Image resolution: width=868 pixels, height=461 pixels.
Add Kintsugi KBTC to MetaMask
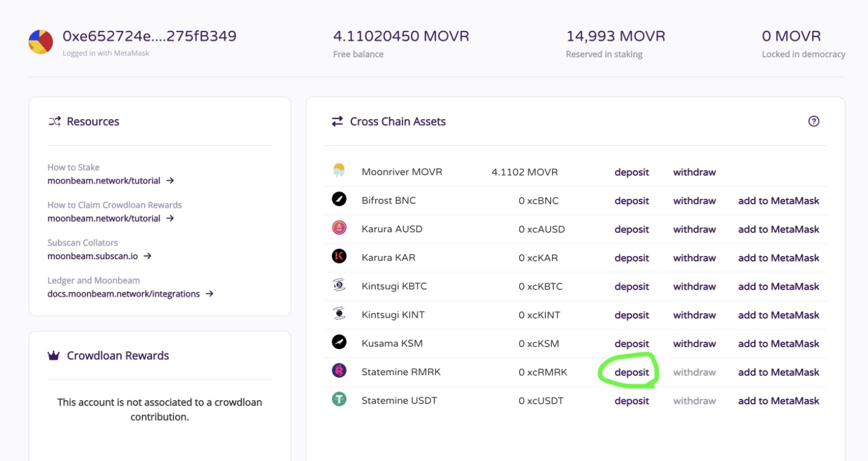point(779,286)
